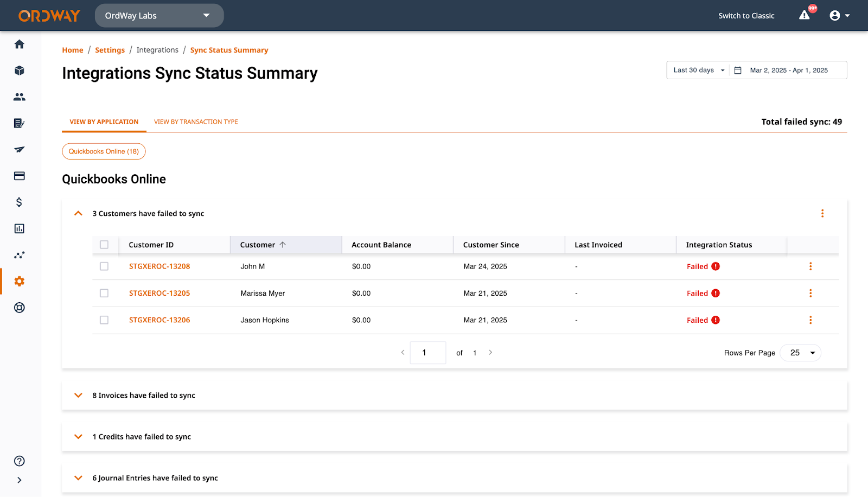This screenshot has width=868, height=497.
Task: Open the analytics dotted graph icon
Action: pos(20,255)
